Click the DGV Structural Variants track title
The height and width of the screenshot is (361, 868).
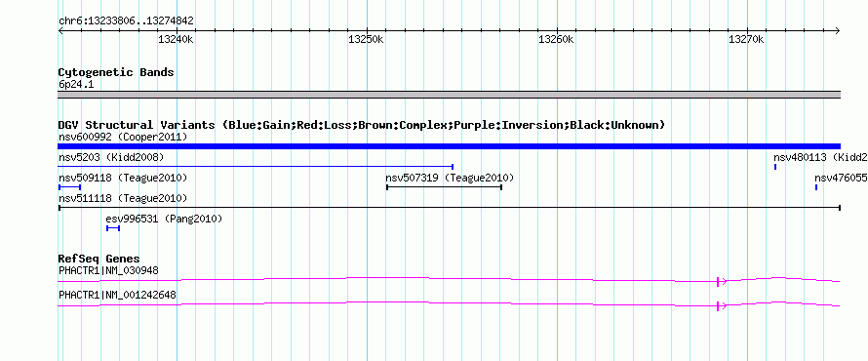click(362, 125)
